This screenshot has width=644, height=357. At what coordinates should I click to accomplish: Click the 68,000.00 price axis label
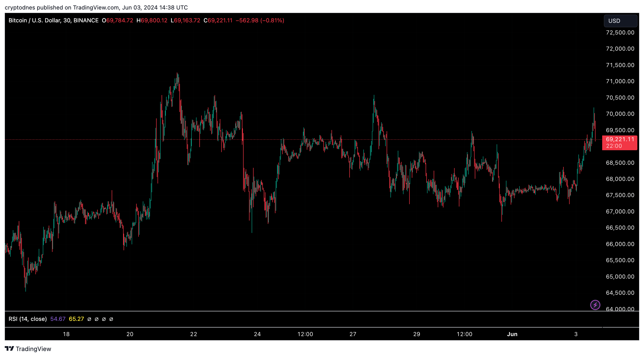(x=620, y=179)
